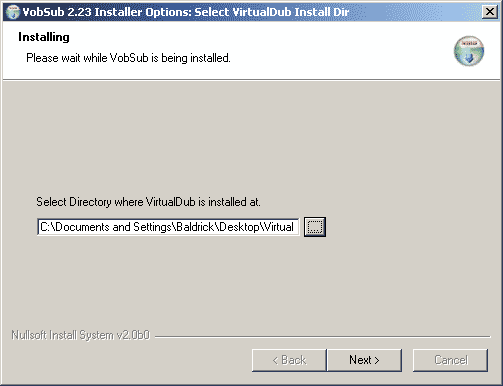Click on 'Baldrick' inside the directory path
This screenshot has height=386, width=503.
[195, 227]
